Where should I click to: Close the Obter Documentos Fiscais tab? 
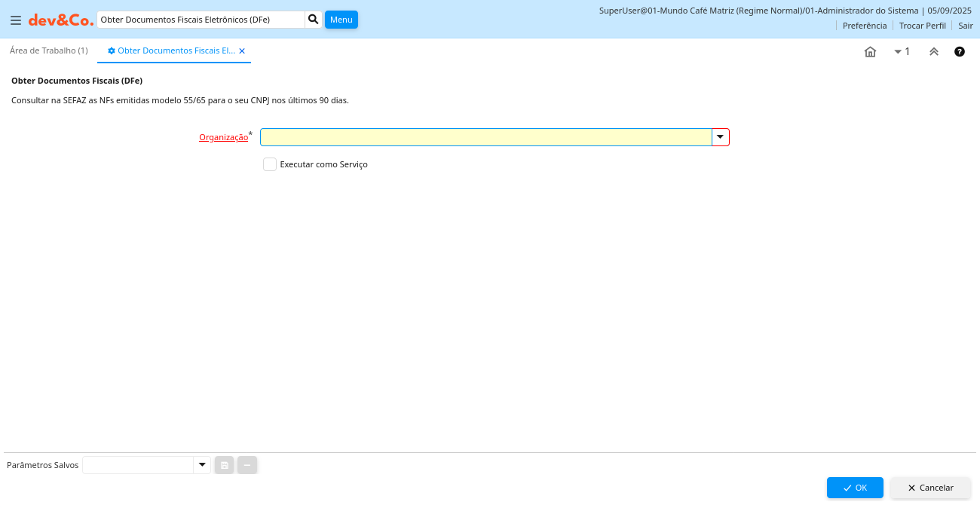tap(242, 51)
